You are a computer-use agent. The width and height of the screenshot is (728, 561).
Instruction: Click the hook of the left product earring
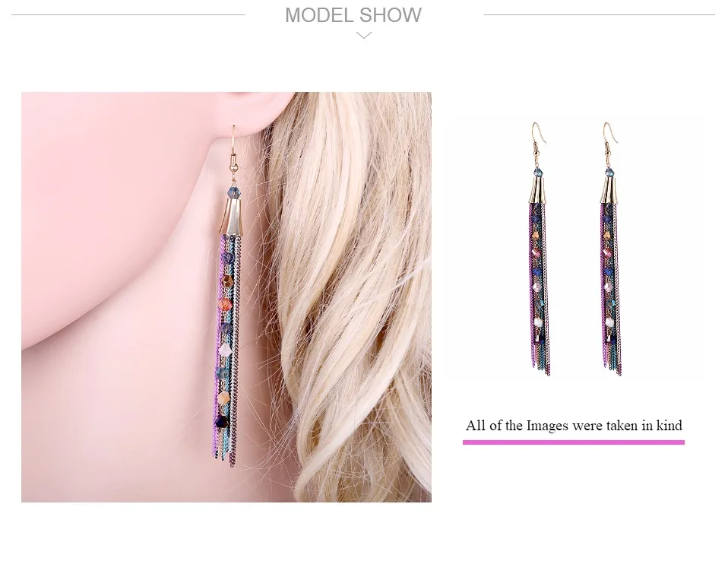point(538,138)
